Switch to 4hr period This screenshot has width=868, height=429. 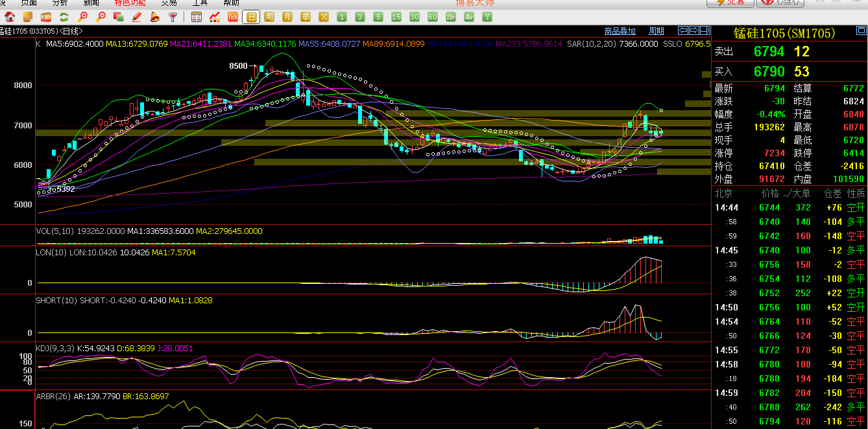pos(469,17)
